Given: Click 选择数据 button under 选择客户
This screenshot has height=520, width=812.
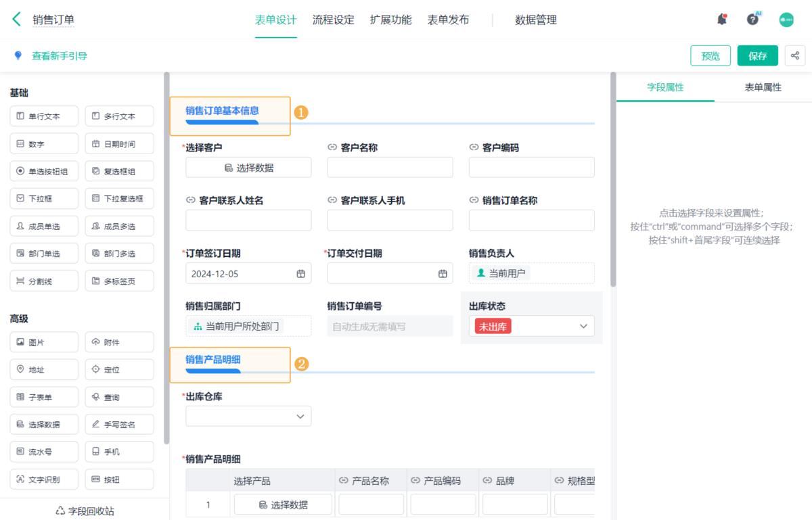Looking at the screenshot, I should point(248,168).
